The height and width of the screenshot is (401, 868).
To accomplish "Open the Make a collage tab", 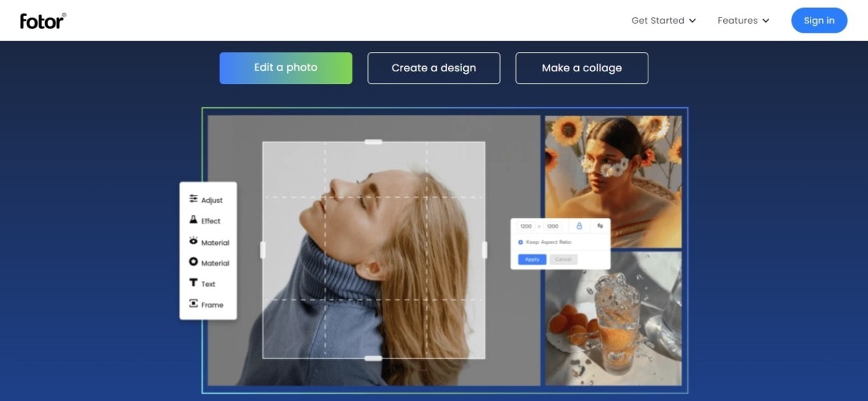I will (582, 68).
